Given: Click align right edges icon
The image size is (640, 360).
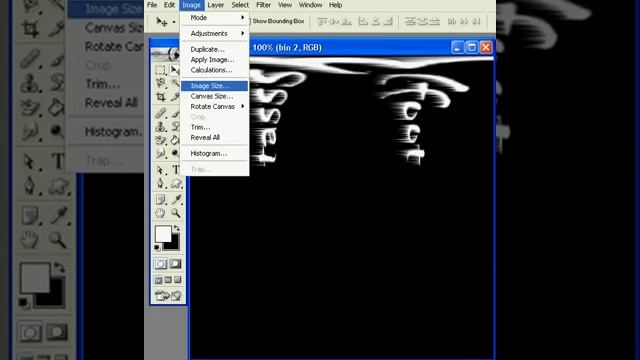Looking at the screenshot, I should point(388,21).
